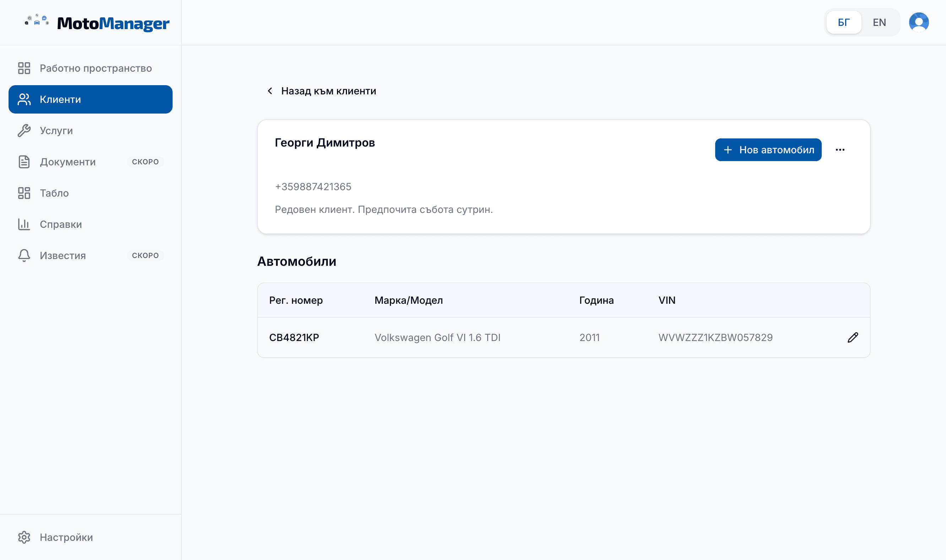Viewport: 946px width, 560px height.
Task: Select registration number CB4821KP
Action: pyautogui.click(x=294, y=337)
